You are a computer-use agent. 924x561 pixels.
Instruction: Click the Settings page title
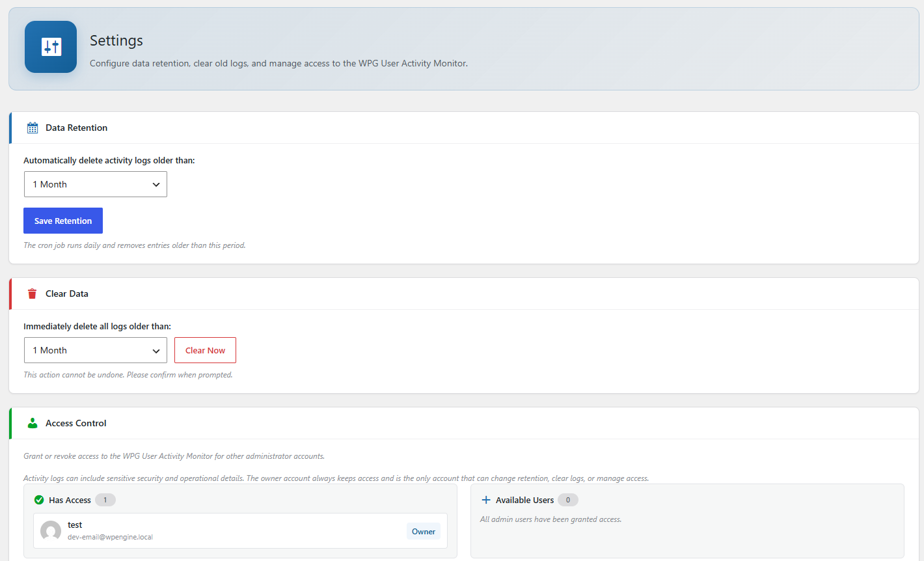[116, 40]
